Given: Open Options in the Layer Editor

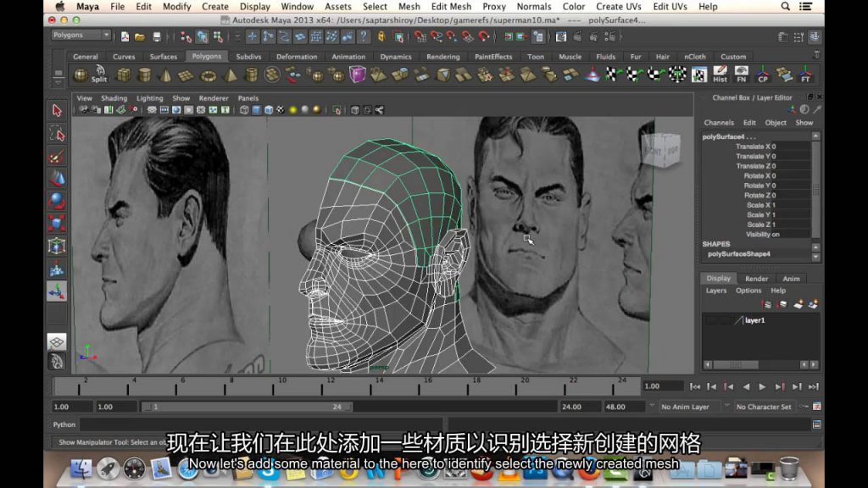Looking at the screenshot, I should click(748, 291).
